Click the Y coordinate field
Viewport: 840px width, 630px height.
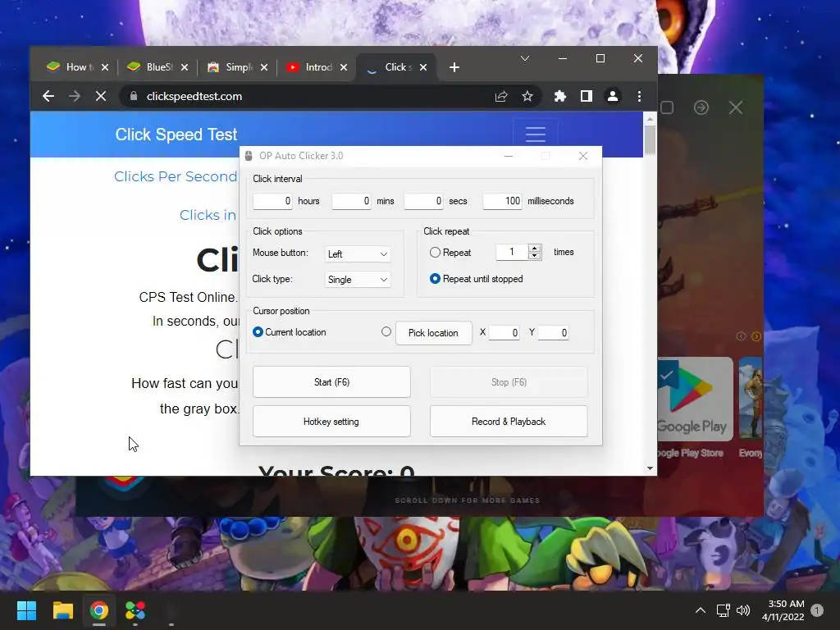pos(553,333)
